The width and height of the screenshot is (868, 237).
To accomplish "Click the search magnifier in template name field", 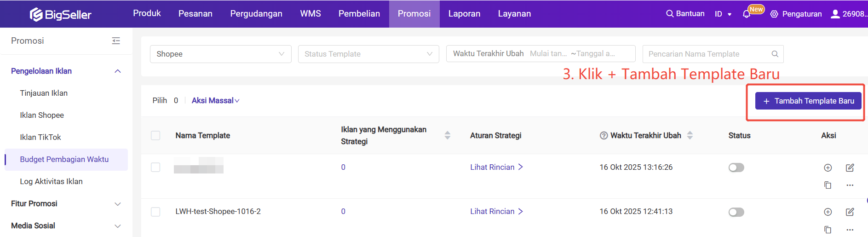I will pyautogui.click(x=775, y=54).
